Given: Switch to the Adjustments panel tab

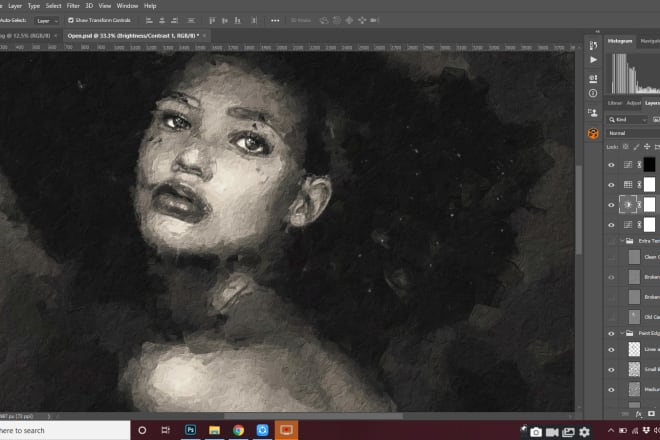Looking at the screenshot, I should point(633,103).
